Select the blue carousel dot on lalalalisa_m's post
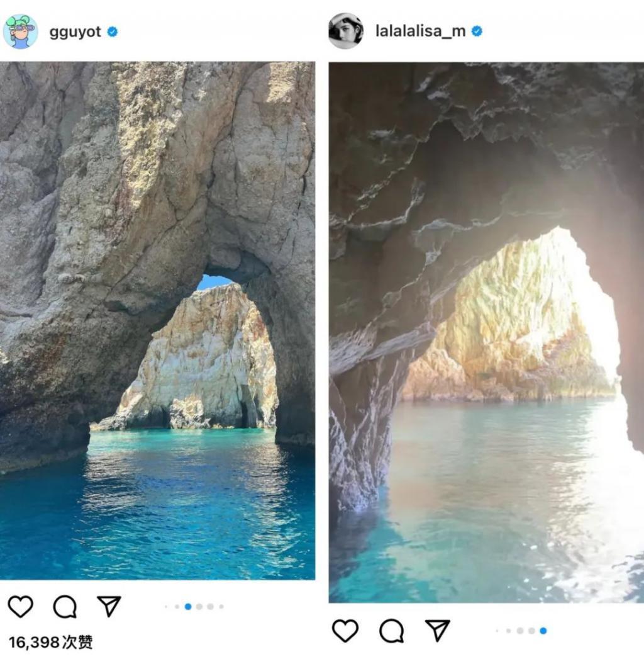The image size is (644, 669). (x=543, y=631)
